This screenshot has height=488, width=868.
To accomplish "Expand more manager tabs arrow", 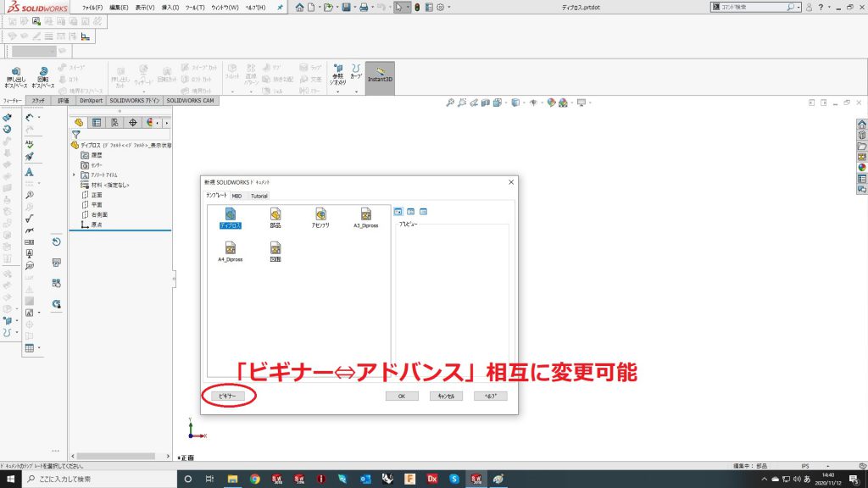I will (x=167, y=122).
